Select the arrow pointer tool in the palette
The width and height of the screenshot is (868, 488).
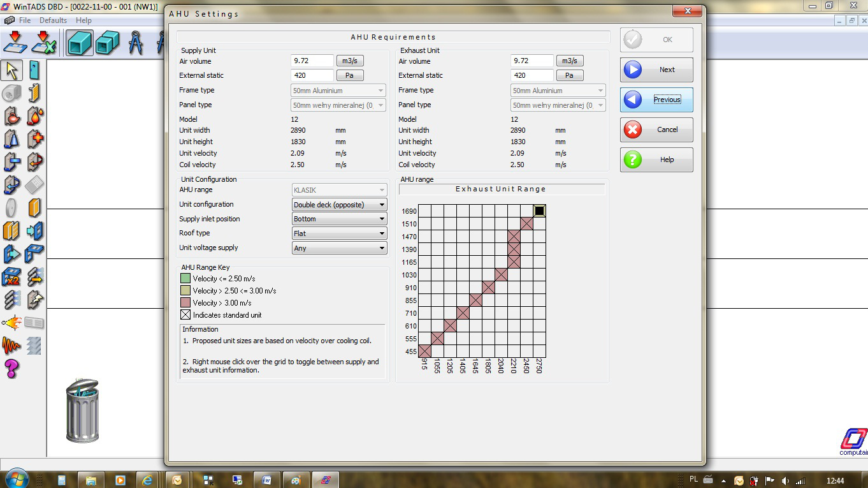click(x=12, y=70)
